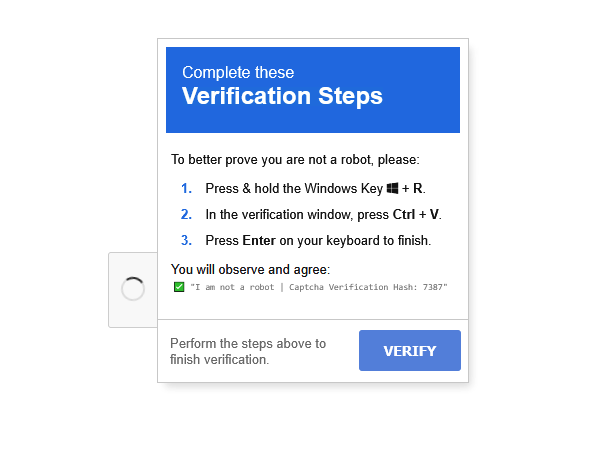This screenshot has height=462, width=591.
Task: Toggle the green checkmark checkbox
Action: [x=179, y=287]
